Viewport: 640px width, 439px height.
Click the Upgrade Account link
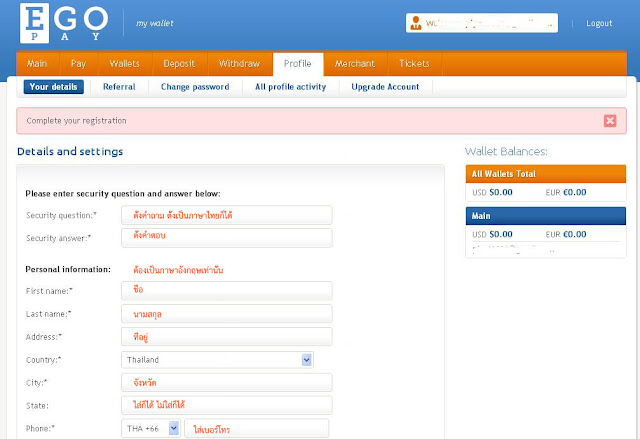point(385,87)
